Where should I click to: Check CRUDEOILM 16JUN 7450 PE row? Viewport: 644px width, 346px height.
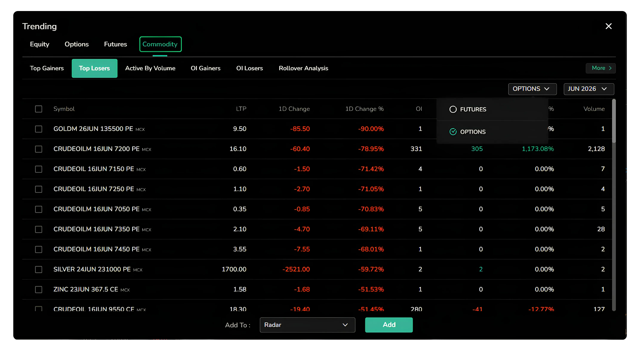(x=38, y=249)
